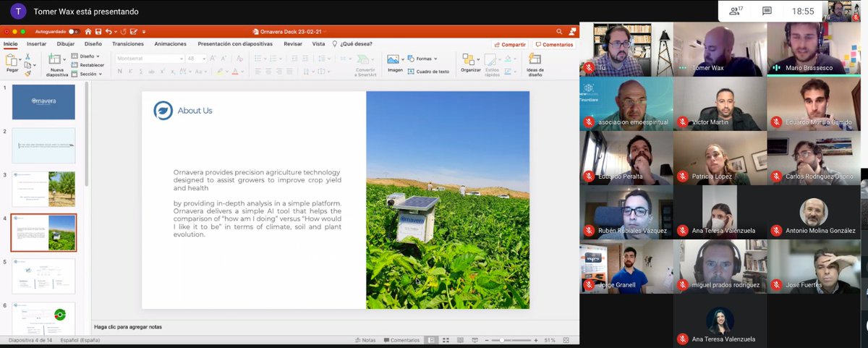Click the notes area 'Haga clic para agregar notas'

pyautogui.click(x=128, y=327)
